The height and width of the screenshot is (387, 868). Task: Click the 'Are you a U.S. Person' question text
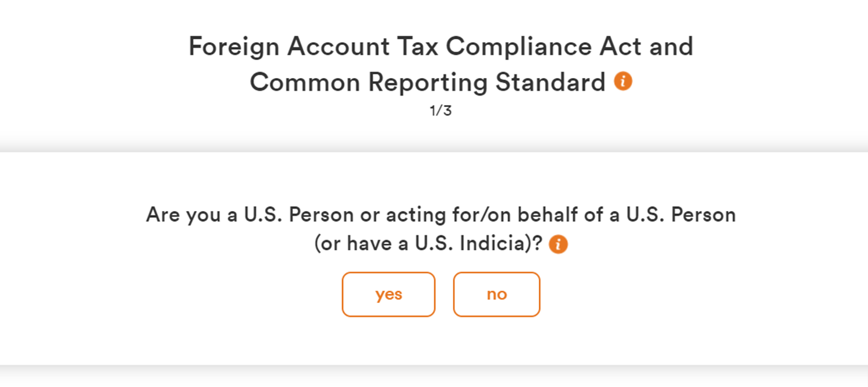(441, 215)
